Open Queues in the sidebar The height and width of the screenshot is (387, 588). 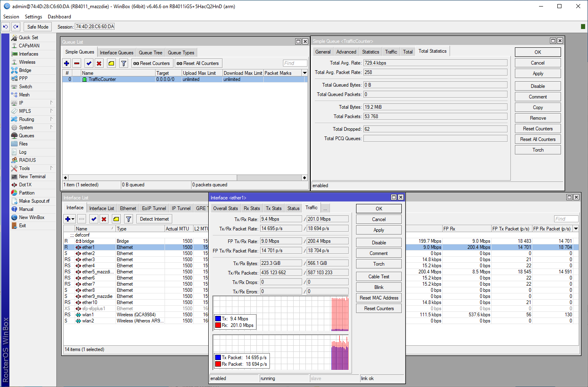[27, 136]
